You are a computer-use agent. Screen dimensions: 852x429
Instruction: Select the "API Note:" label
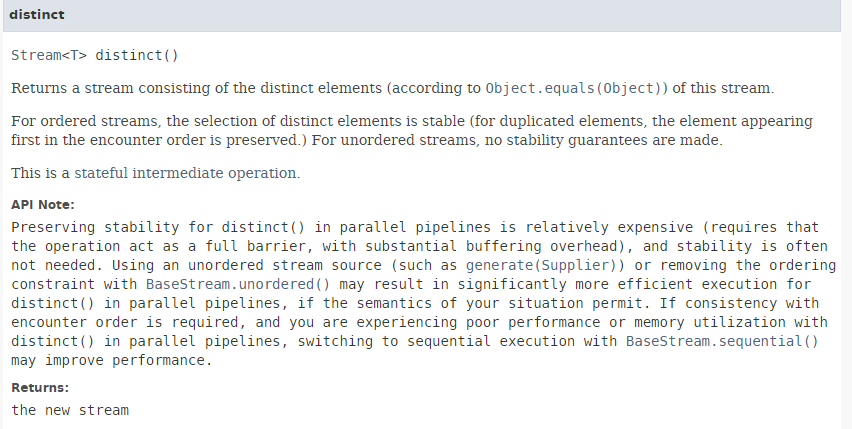click(x=42, y=205)
